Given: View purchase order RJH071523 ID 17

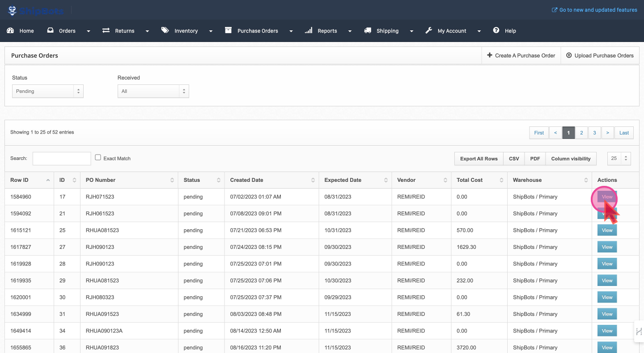Looking at the screenshot, I should tap(607, 197).
